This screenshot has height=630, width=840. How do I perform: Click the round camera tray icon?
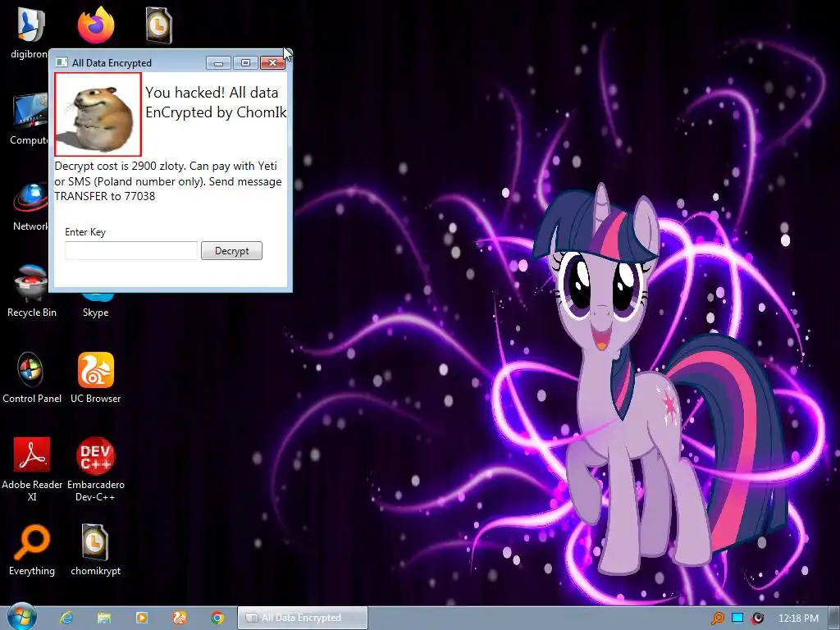757,619
